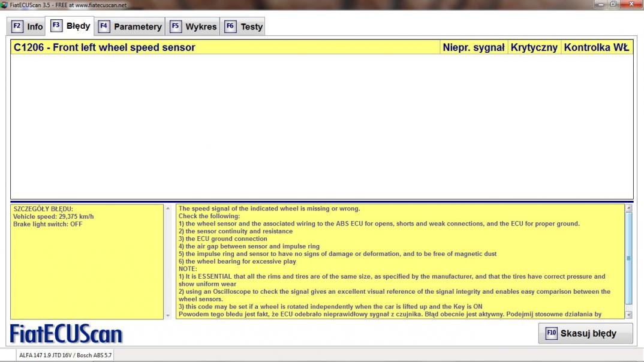Click the F10 icon on Skasuj błędy button
The image size is (644, 362).
coord(551,333)
